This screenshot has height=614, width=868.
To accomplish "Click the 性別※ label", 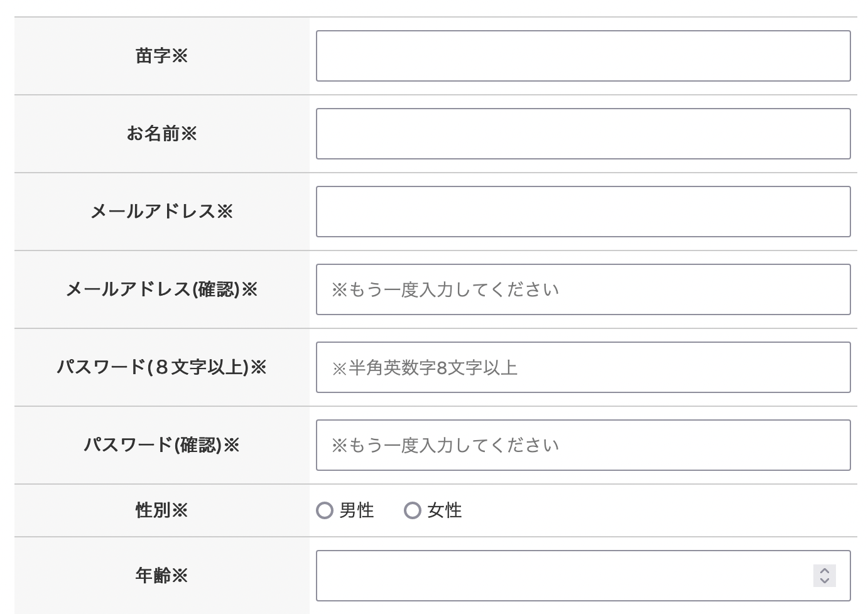I will tap(161, 510).
